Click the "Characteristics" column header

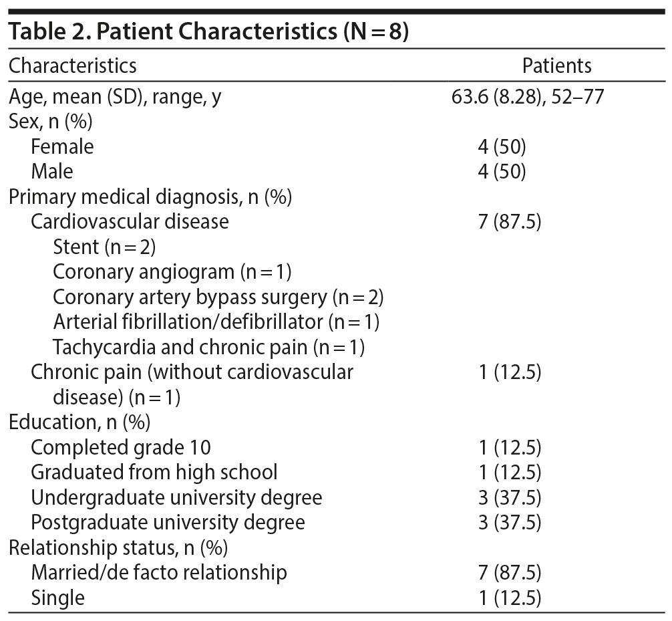coord(72,66)
